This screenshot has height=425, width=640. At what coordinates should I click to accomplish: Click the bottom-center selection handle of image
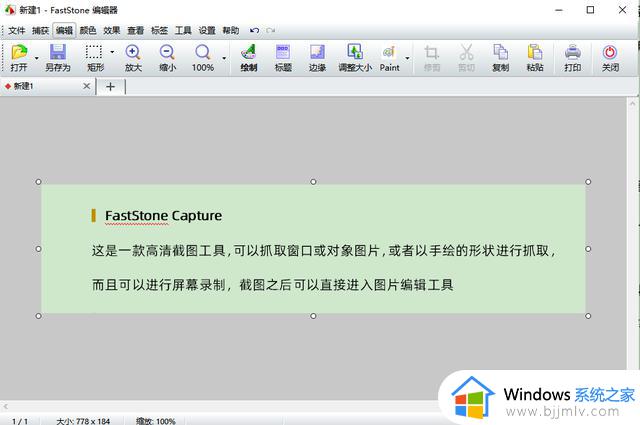tap(313, 316)
